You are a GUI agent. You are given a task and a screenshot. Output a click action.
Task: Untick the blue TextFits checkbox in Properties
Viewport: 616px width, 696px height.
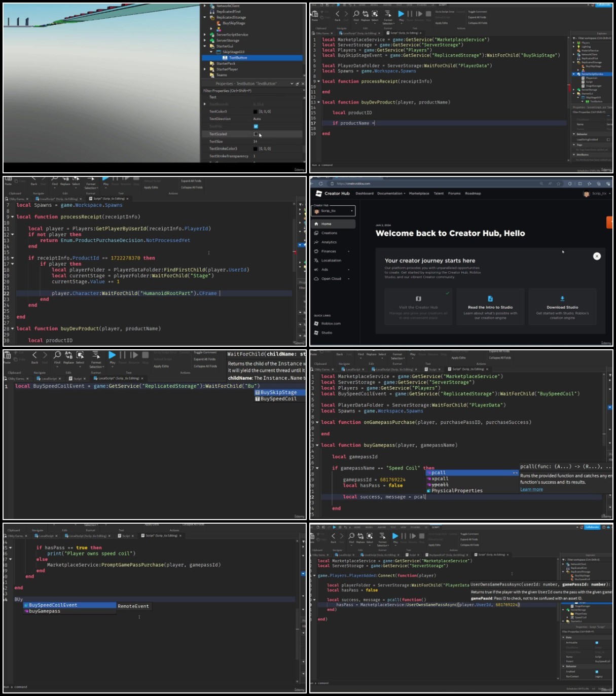256,126
